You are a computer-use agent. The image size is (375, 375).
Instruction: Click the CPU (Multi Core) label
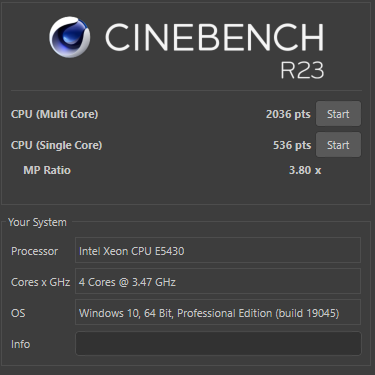coord(55,114)
